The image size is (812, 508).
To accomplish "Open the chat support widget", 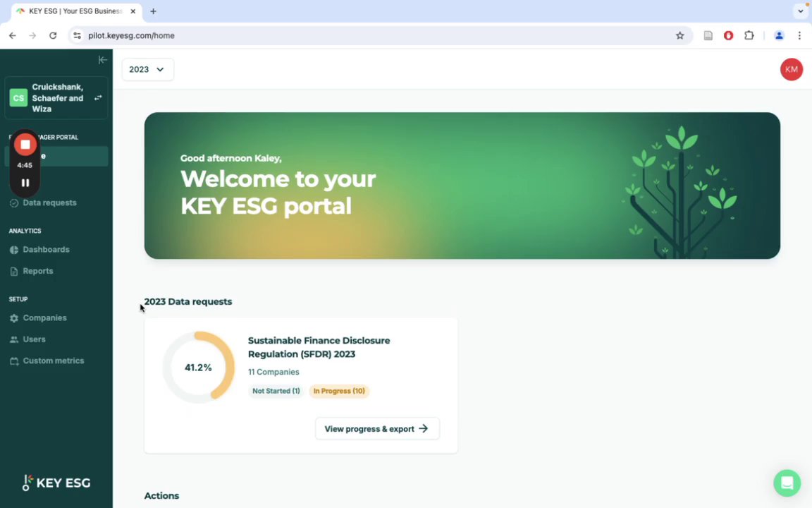I will 787,483.
